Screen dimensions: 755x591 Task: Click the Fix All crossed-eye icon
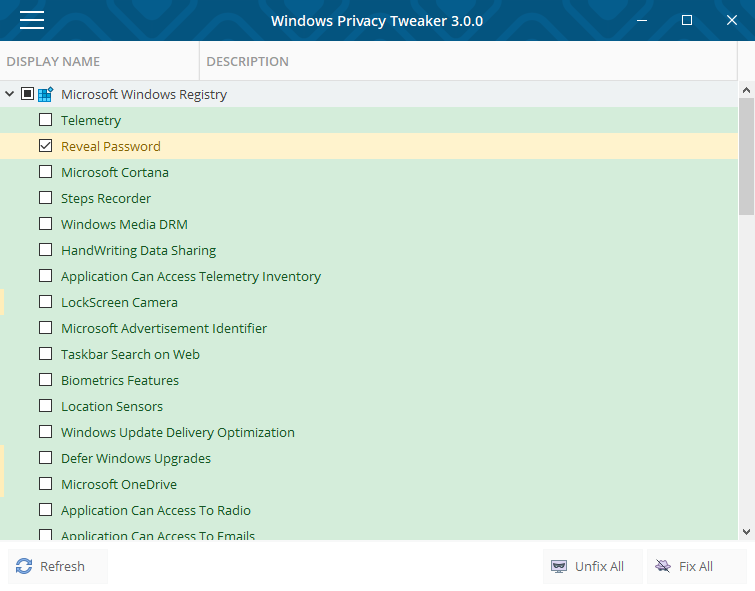pyautogui.click(x=663, y=566)
